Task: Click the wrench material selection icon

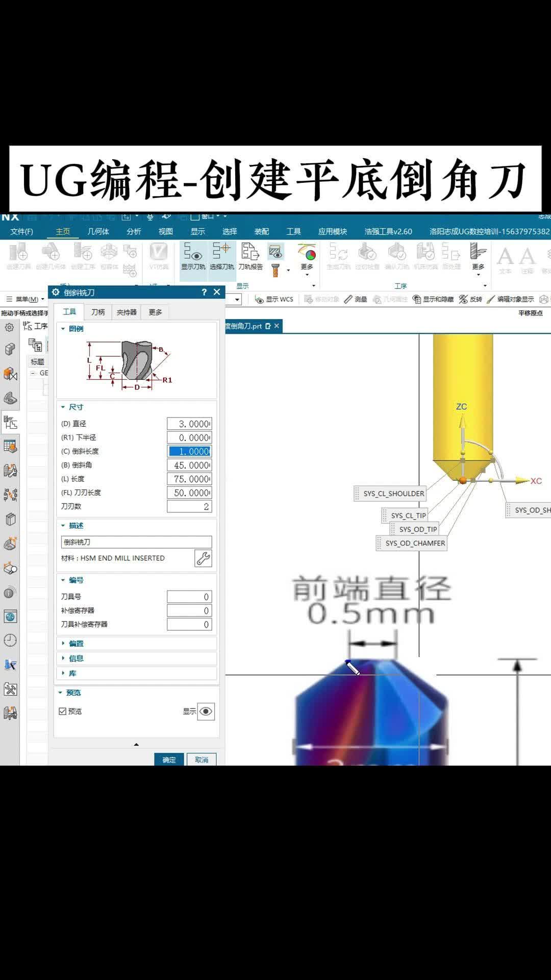Action: tap(203, 558)
